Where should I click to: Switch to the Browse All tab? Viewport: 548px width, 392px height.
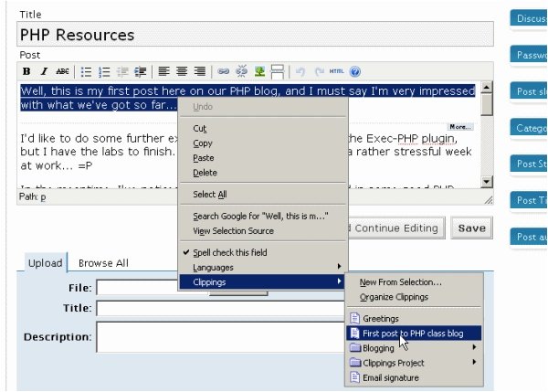pyautogui.click(x=103, y=263)
